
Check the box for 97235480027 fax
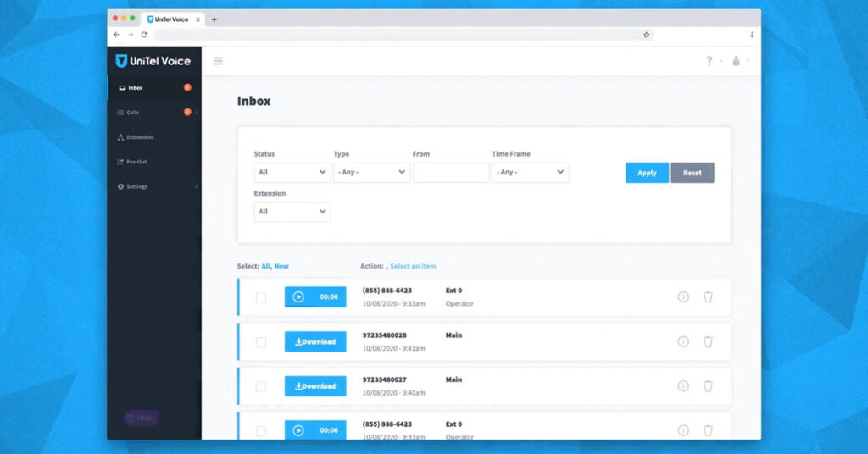pyautogui.click(x=261, y=386)
